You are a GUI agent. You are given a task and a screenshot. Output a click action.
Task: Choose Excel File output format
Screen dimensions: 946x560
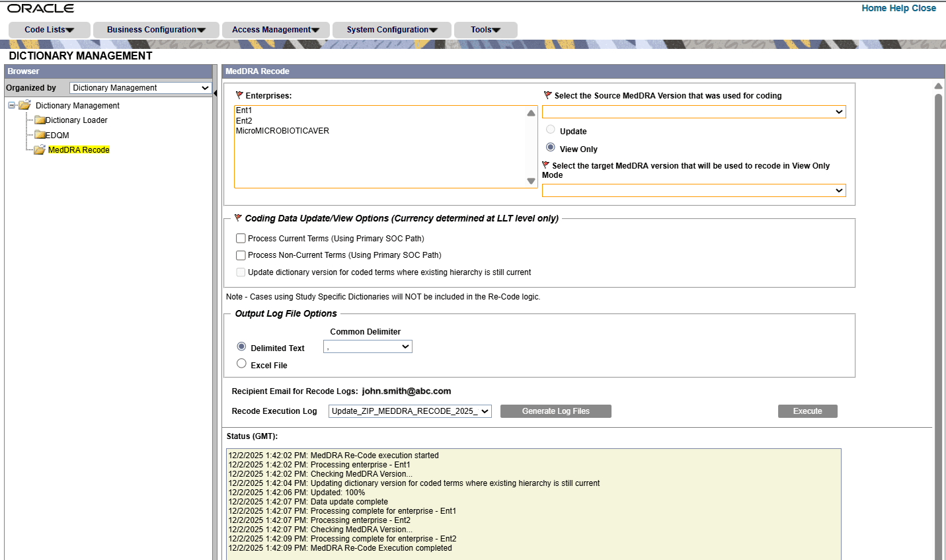[x=241, y=364]
